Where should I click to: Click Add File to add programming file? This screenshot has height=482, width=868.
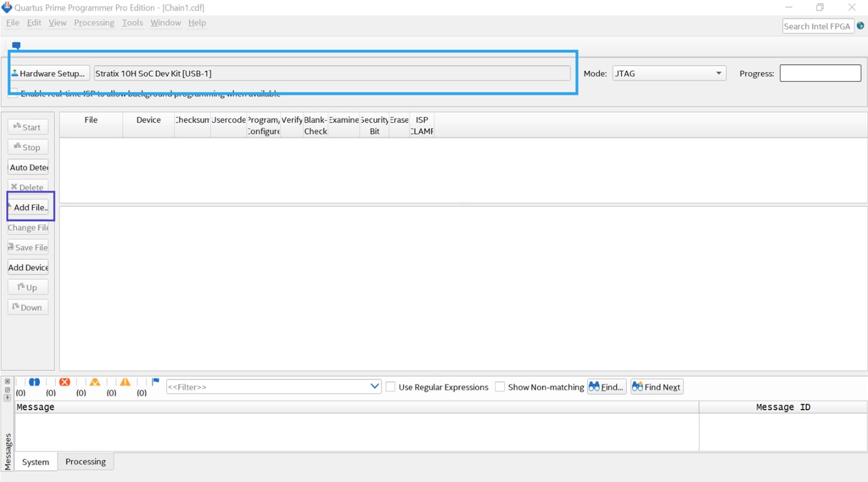click(x=29, y=207)
